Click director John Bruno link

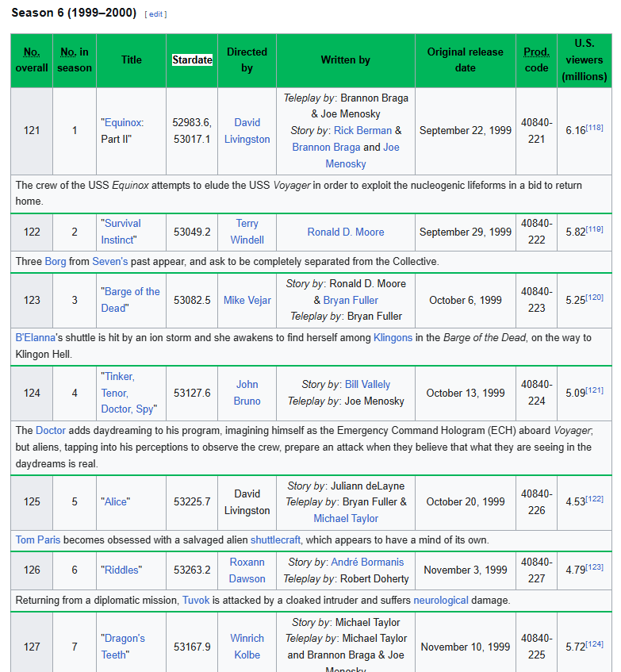(247, 393)
